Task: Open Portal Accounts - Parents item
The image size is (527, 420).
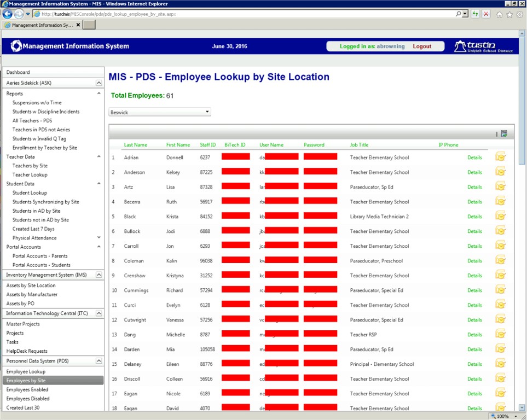Action: tap(40, 256)
